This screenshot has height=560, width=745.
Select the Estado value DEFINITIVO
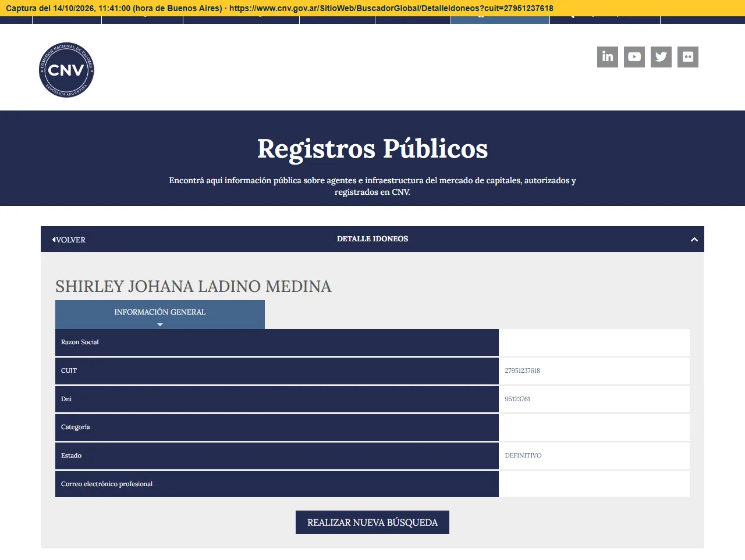coord(523,455)
